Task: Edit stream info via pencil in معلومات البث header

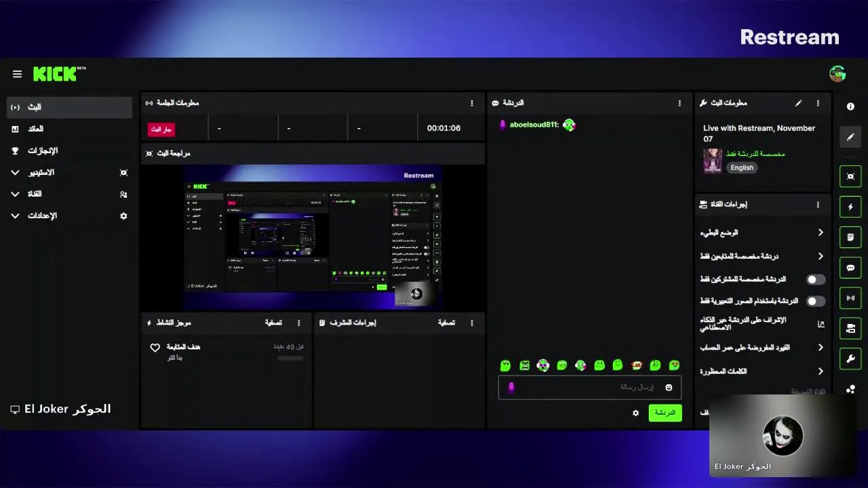Action: tap(798, 103)
